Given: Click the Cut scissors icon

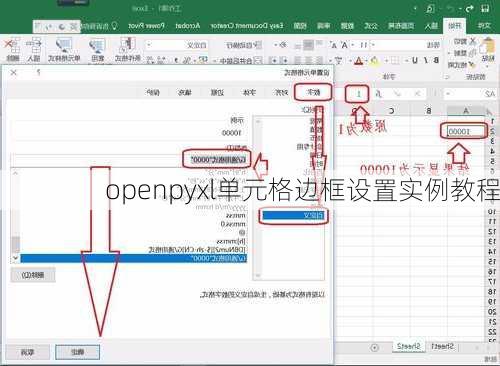Looking at the screenshot, I should (x=472, y=41).
